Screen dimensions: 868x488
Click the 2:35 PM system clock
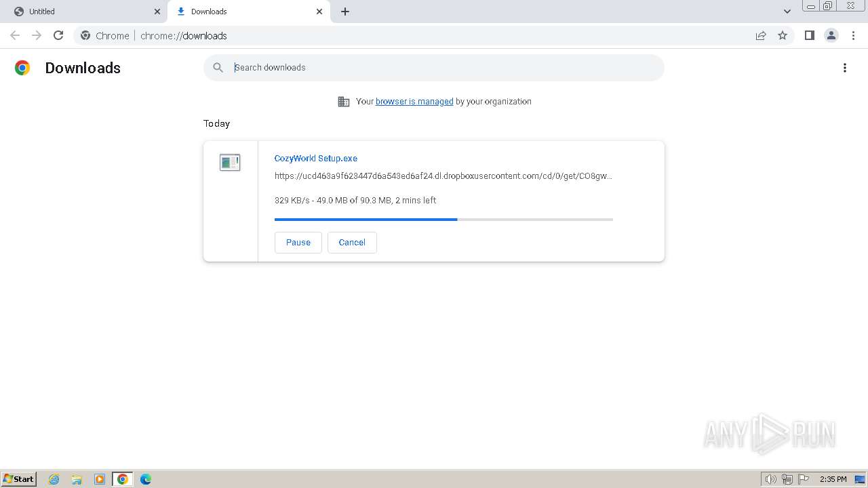coord(833,479)
